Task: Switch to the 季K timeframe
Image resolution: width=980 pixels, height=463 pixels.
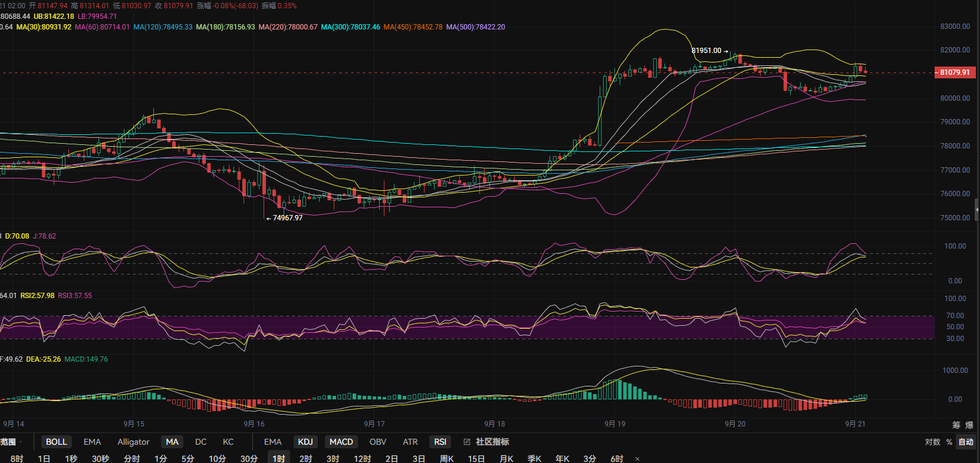Action: click(x=534, y=458)
